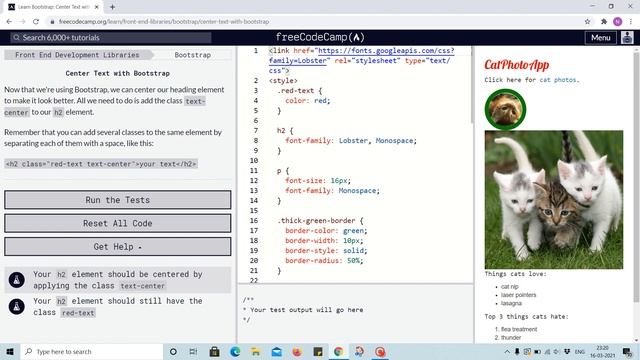
Task: Click the three kittens photo in preview
Action: (554, 200)
